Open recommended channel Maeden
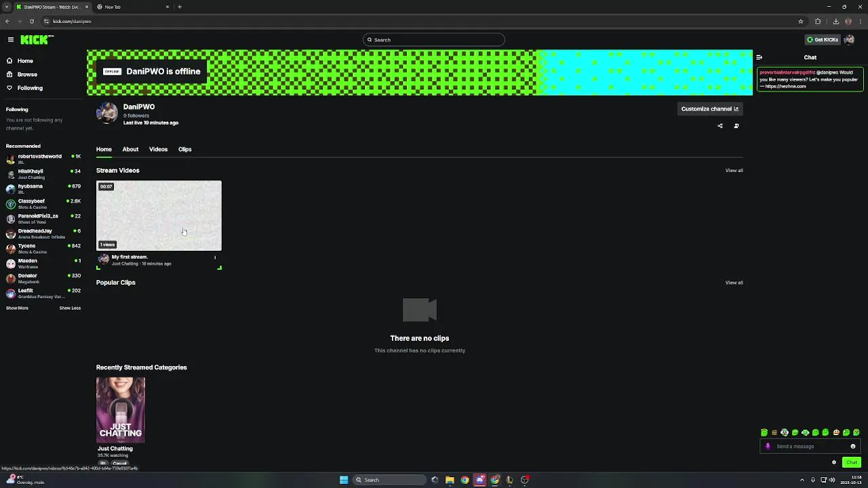 tap(43, 264)
